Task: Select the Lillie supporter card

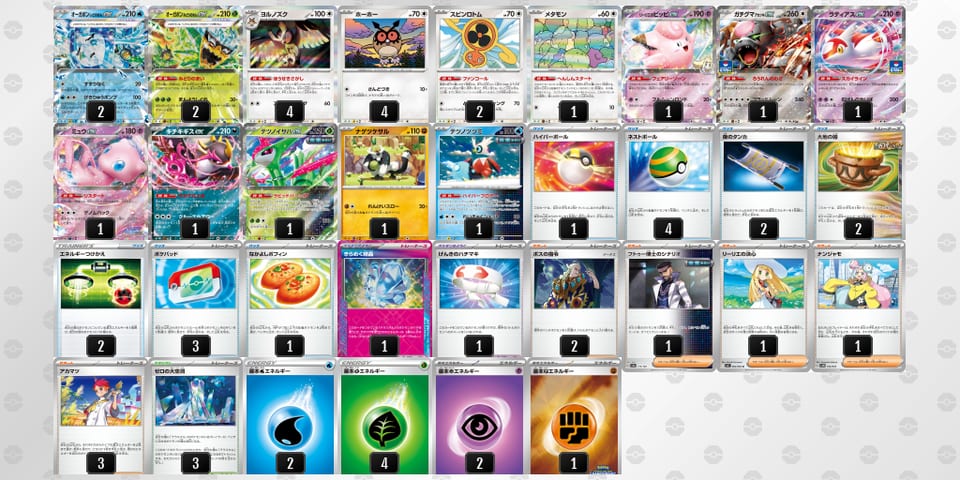Action: (x=763, y=306)
